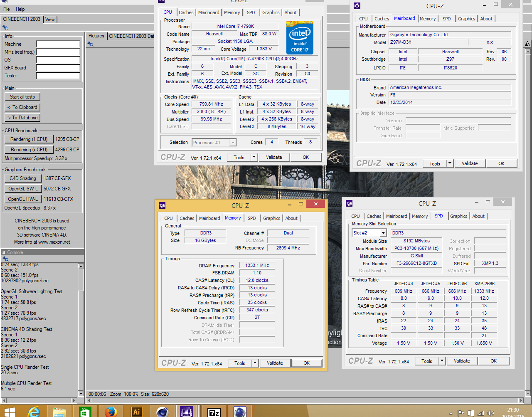532x417 pixels.
Task: Run Rendering (x CPU) benchmark
Action: 29,150
